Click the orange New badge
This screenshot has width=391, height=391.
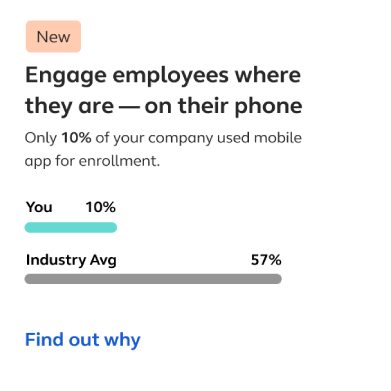pos(53,36)
